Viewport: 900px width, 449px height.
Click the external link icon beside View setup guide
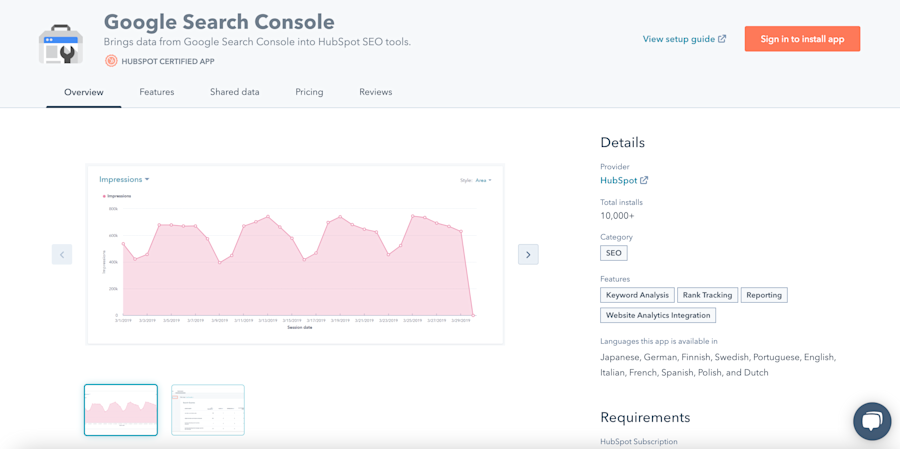coord(722,39)
